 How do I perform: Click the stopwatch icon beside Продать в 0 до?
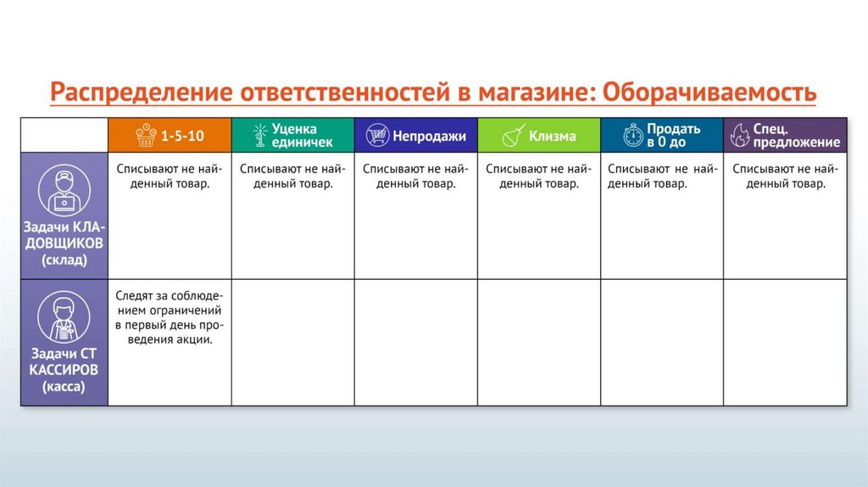633,135
